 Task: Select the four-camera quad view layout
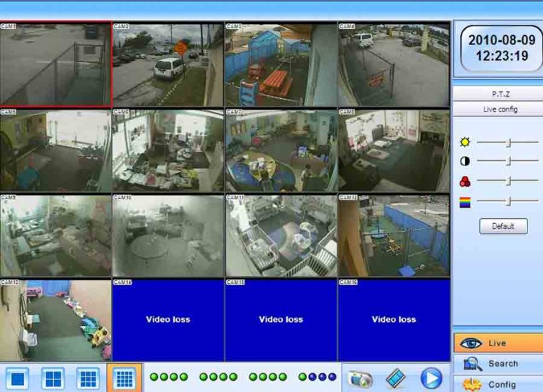click(x=53, y=378)
